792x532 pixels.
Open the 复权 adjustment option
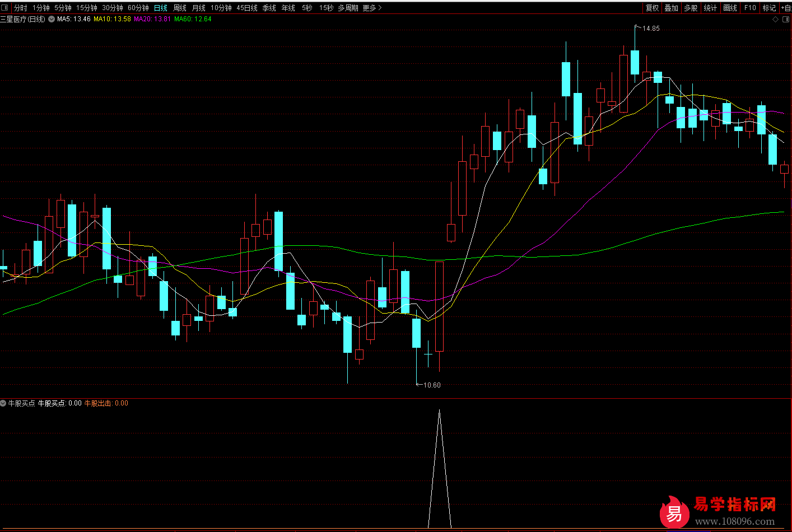(653, 8)
